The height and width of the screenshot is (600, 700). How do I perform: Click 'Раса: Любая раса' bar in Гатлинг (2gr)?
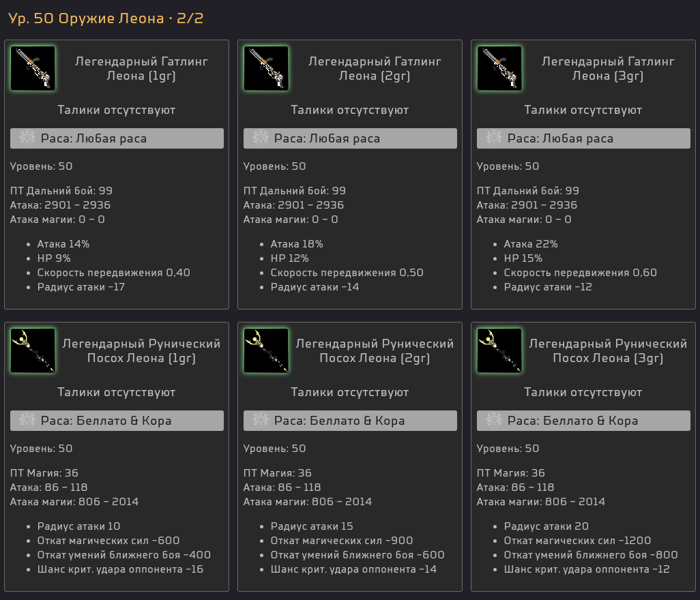(x=350, y=138)
